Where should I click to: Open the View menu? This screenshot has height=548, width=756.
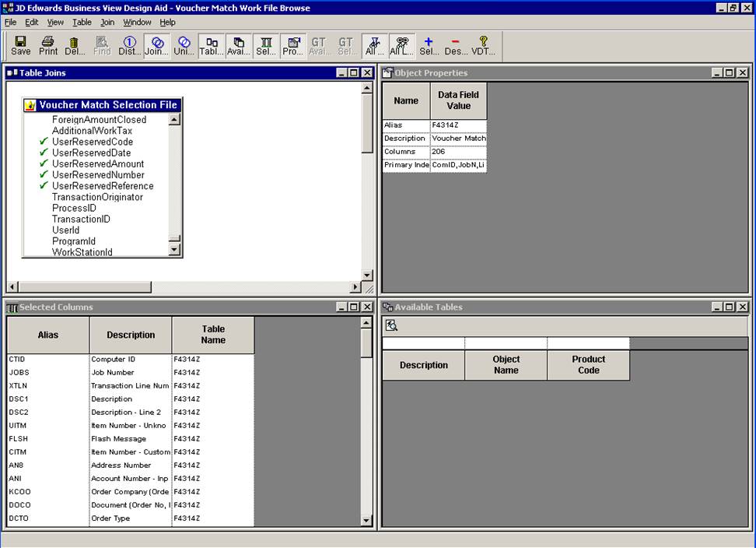click(55, 23)
